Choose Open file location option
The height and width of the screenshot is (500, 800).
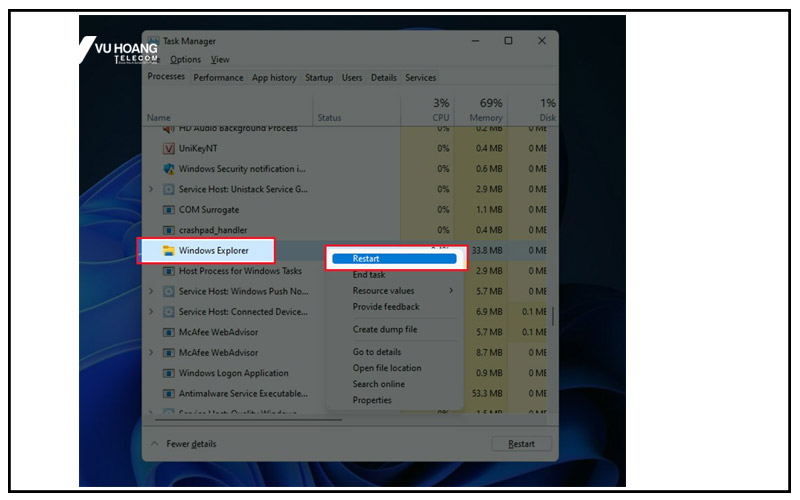coord(387,368)
